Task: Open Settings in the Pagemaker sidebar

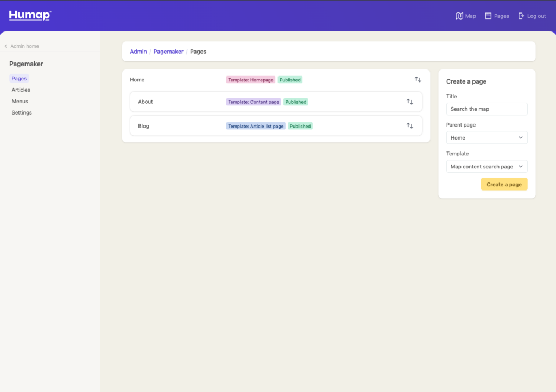Action: click(22, 113)
